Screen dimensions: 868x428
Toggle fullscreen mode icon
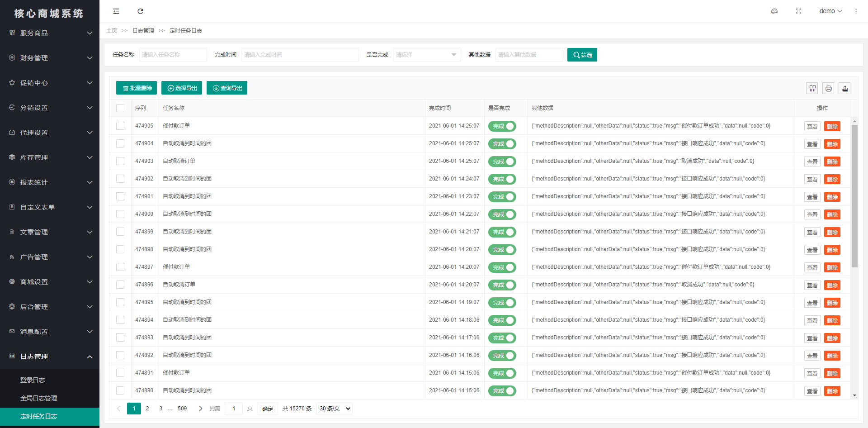pos(798,11)
